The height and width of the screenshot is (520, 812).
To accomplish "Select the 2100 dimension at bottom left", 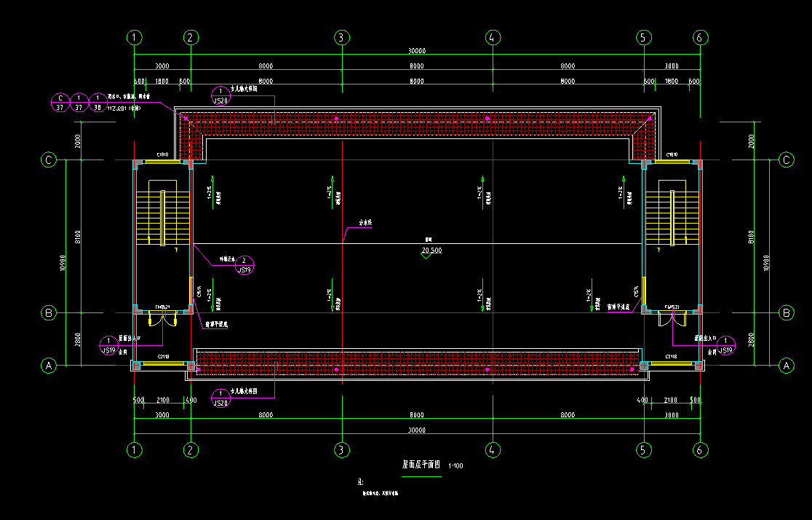I will click(x=163, y=401).
